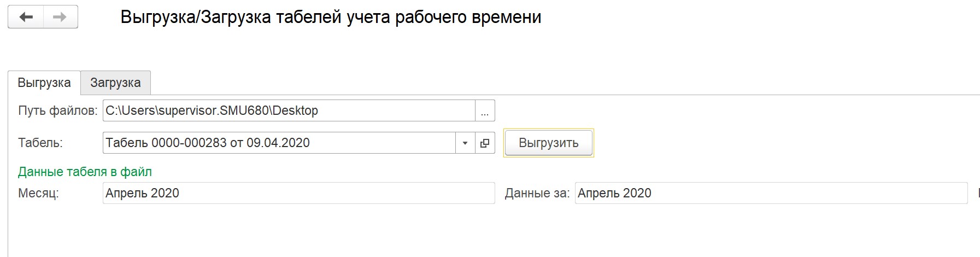Click cut-off element right of Данные за field

pyautogui.click(x=978, y=193)
